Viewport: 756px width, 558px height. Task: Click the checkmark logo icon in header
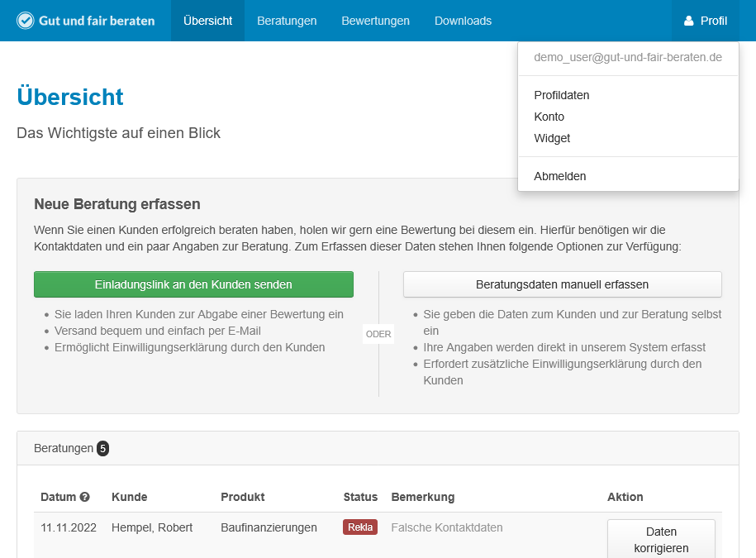click(x=26, y=21)
